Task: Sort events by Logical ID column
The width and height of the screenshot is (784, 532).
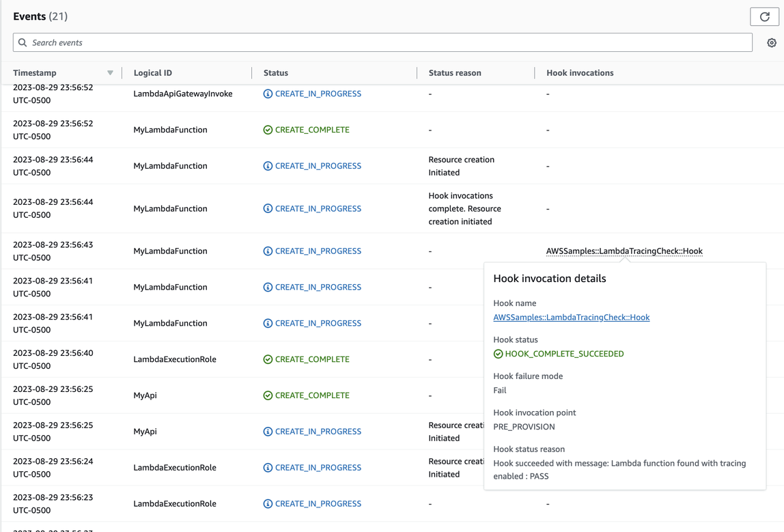Action: (x=152, y=72)
